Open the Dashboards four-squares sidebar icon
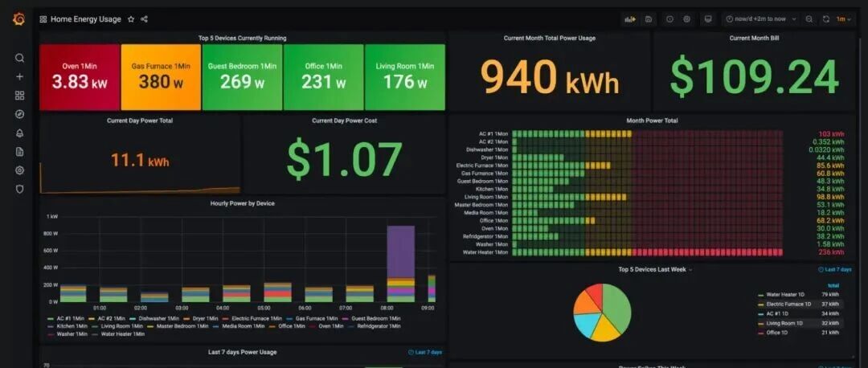 19,96
